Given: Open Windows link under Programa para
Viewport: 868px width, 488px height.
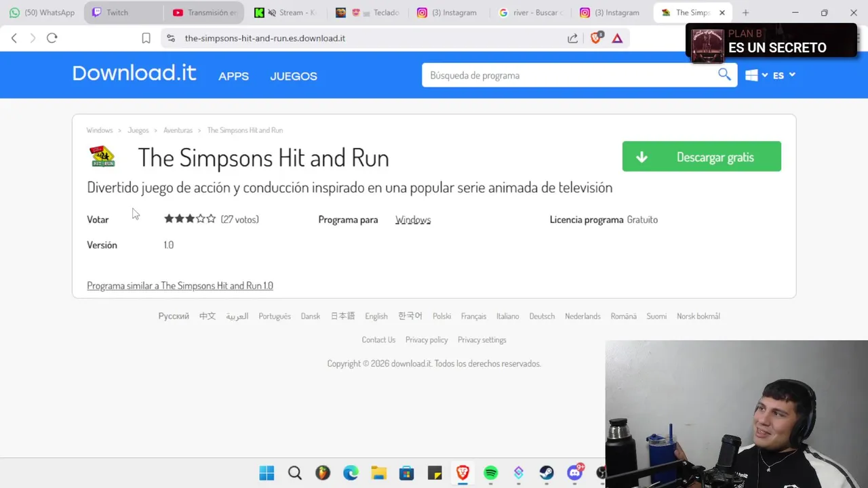Looking at the screenshot, I should (x=413, y=220).
